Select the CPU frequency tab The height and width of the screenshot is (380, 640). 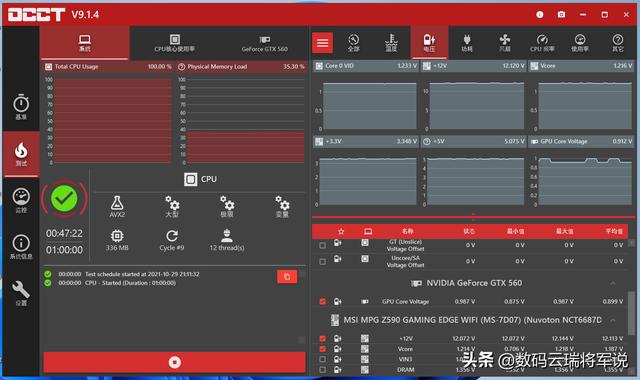click(542, 42)
